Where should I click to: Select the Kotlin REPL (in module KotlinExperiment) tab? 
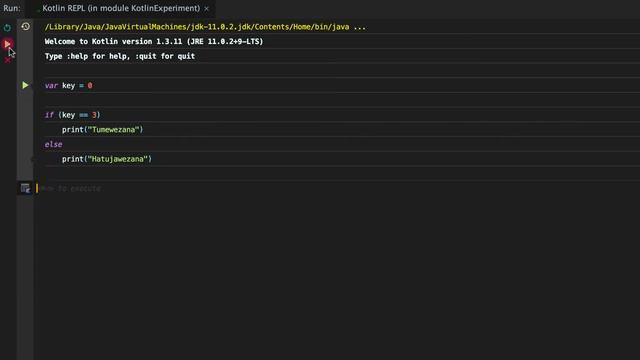121,8
